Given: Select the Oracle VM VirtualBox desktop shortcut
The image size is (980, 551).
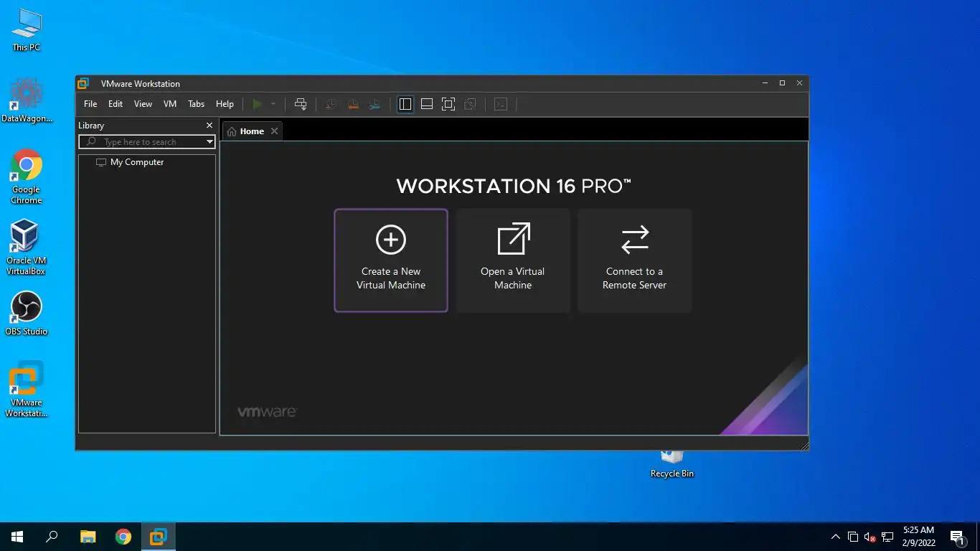Looking at the screenshot, I should tap(26, 248).
